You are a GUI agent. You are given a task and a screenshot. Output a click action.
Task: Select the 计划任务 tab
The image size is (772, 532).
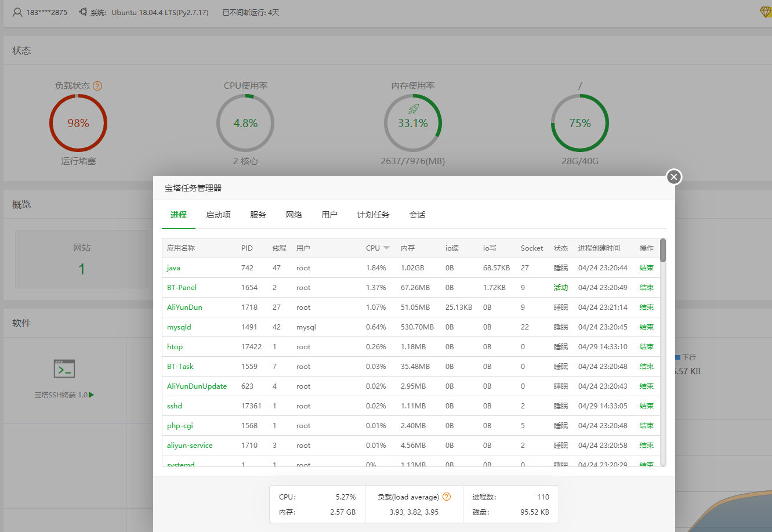click(373, 215)
